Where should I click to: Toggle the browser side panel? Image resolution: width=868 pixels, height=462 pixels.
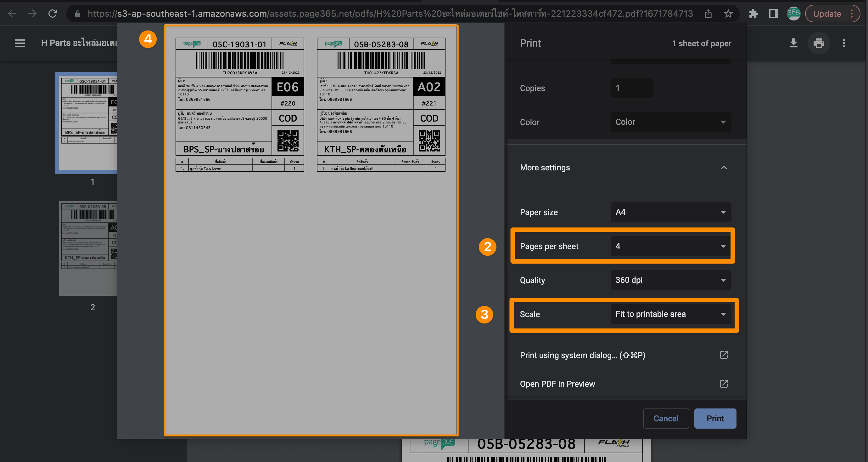[x=773, y=14]
